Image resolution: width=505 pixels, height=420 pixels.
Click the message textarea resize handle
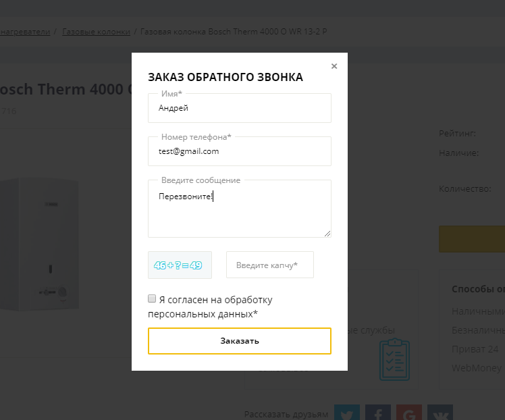click(x=327, y=234)
